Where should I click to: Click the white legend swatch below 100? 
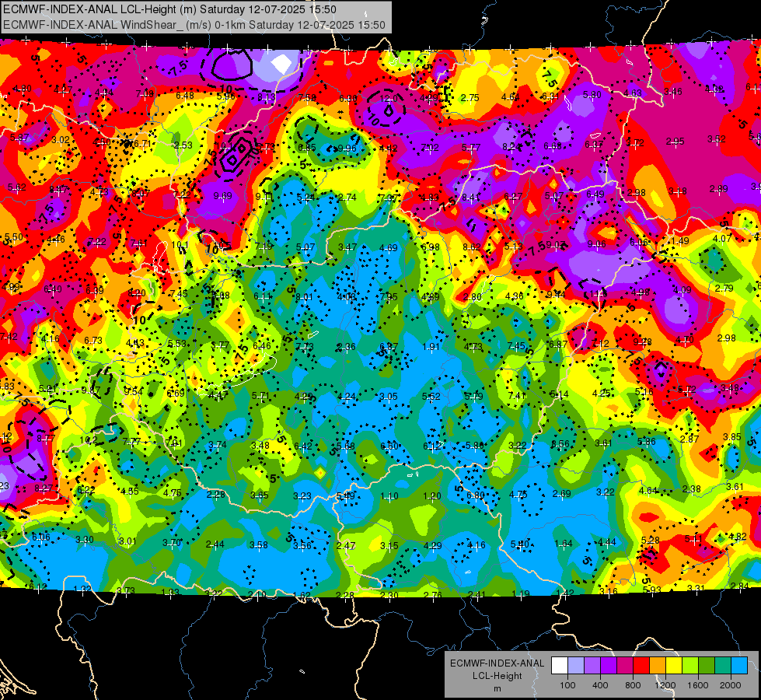pyautogui.click(x=560, y=666)
